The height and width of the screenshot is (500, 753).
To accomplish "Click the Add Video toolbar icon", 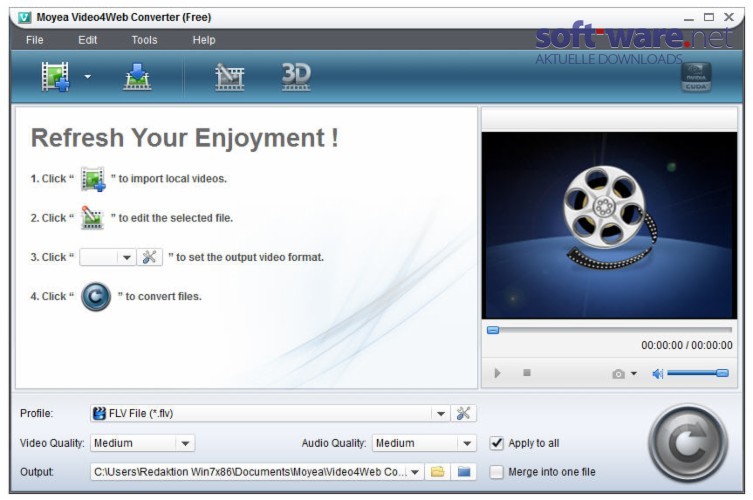I will 55,76.
